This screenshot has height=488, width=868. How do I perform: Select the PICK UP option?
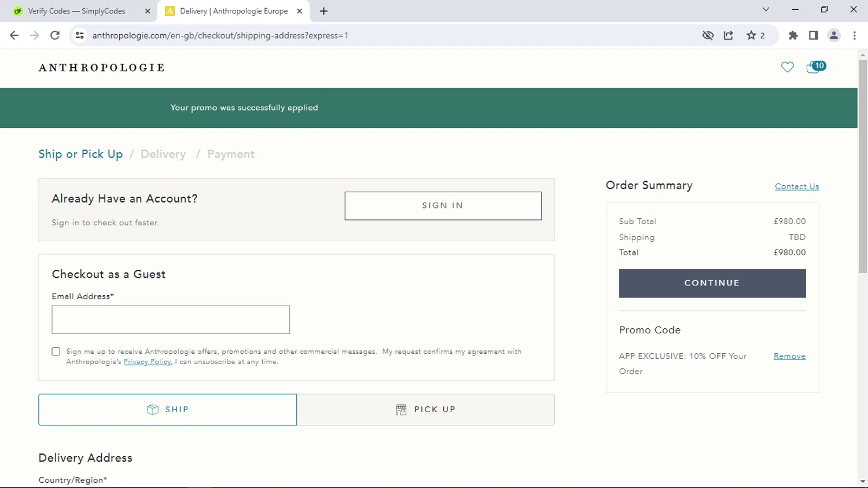426,409
